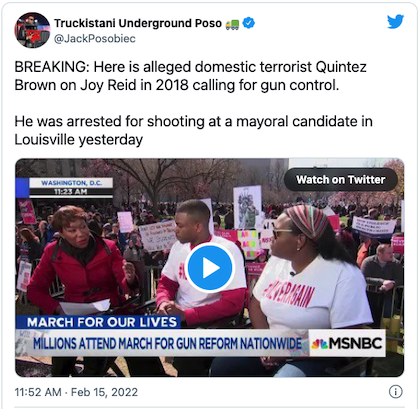Select the paragraph about Louisville arrest
This screenshot has width=420, height=409.
[193, 130]
